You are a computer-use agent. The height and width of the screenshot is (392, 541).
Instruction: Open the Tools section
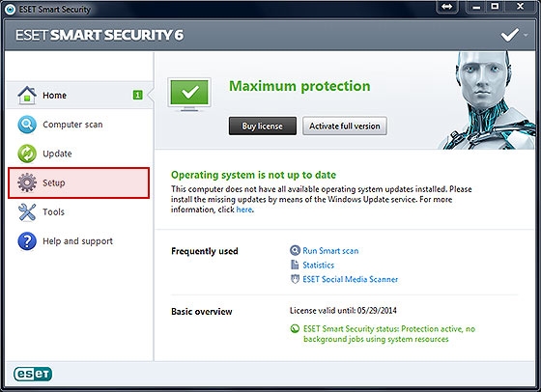pyautogui.click(x=79, y=212)
